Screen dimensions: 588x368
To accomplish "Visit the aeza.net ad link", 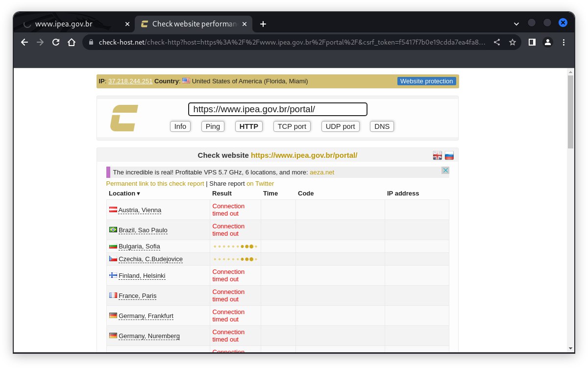I will [x=322, y=172].
